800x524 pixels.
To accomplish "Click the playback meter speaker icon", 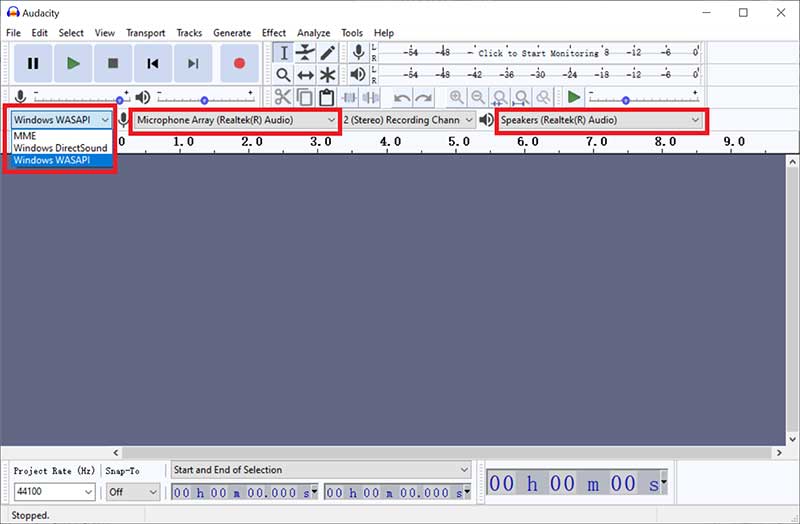I will pyautogui.click(x=359, y=74).
